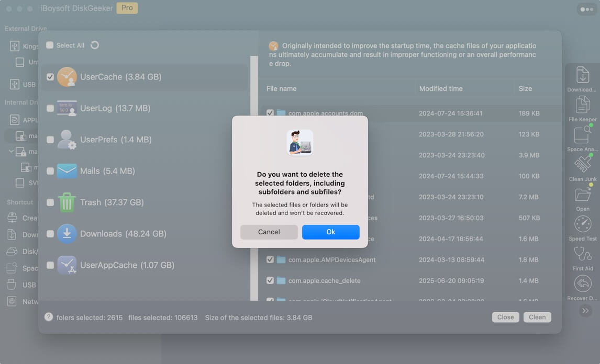600x364 pixels.
Task: Click the Trash bin icon
Action: (x=67, y=202)
